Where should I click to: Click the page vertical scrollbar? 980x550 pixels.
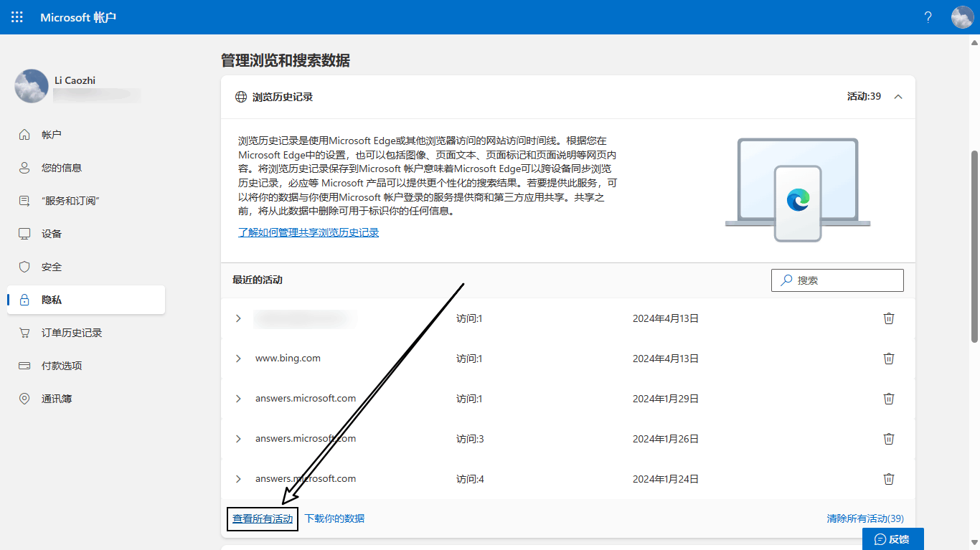pos(974,247)
